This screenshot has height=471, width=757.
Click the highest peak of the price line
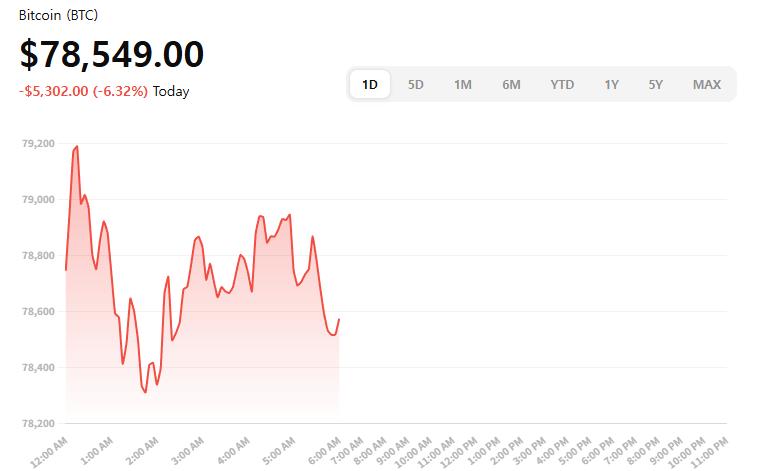(x=77, y=147)
